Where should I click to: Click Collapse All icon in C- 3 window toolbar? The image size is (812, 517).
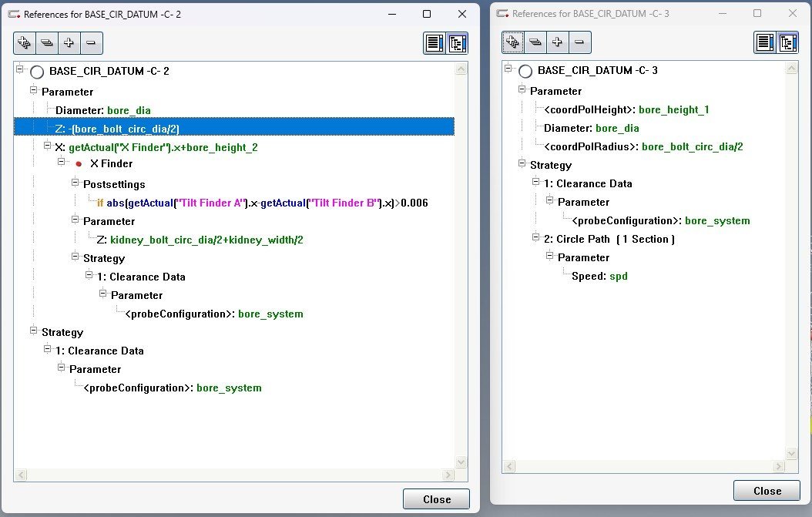pyautogui.click(x=535, y=42)
